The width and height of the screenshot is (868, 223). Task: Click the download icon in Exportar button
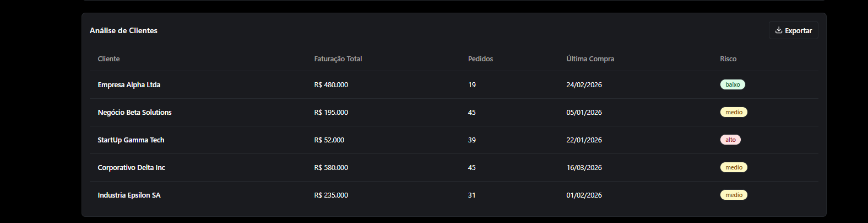click(x=779, y=30)
